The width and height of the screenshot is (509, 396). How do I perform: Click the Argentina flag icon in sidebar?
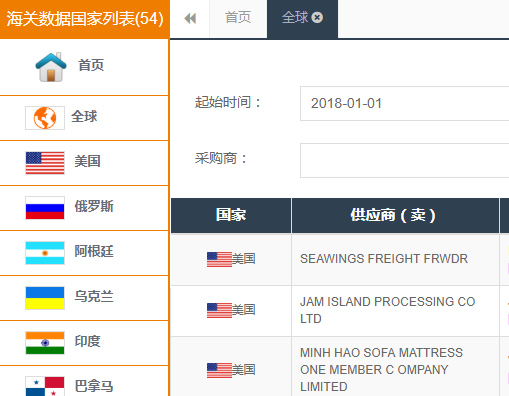(45, 253)
